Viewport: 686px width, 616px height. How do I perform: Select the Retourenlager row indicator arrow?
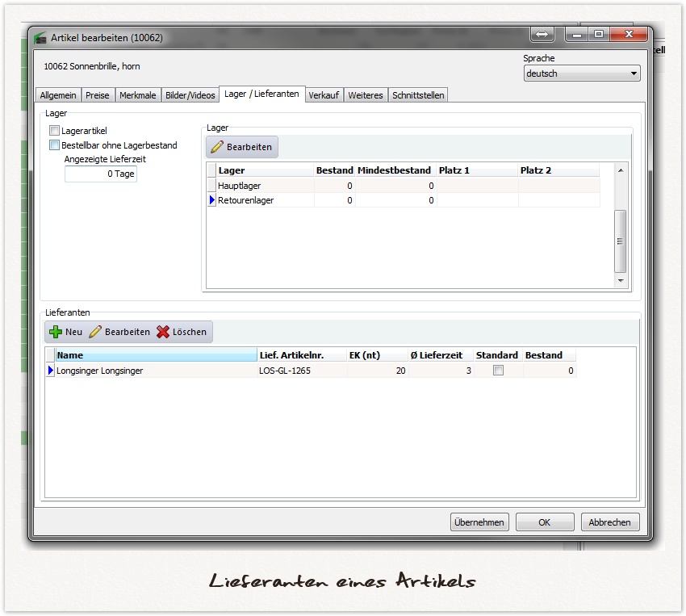pos(212,200)
